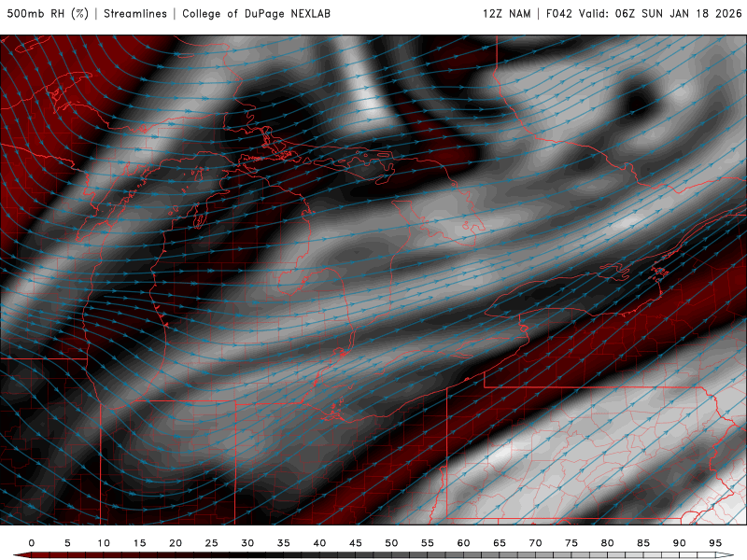Click the "70" value on the color scale
This screenshot has width=747, height=560.
535,543
